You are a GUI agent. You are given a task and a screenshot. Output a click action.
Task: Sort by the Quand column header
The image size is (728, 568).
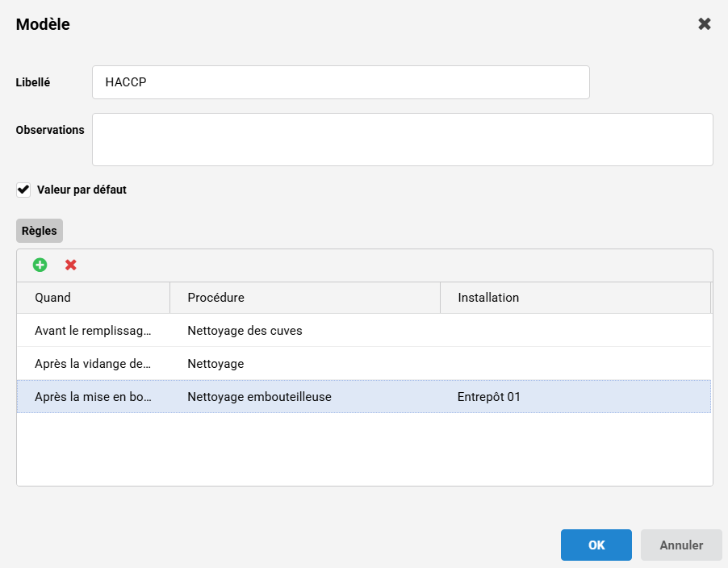point(93,298)
